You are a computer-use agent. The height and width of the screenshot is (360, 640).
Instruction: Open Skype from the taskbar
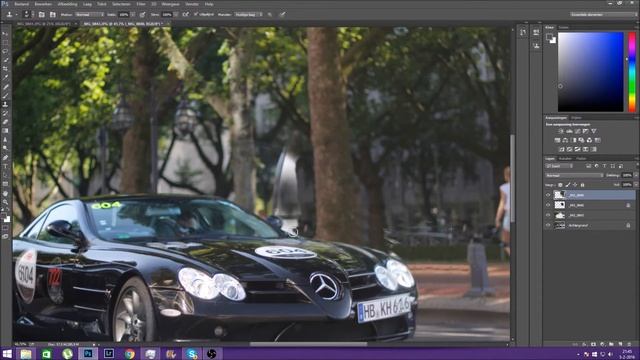pyautogui.click(x=192, y=353)
